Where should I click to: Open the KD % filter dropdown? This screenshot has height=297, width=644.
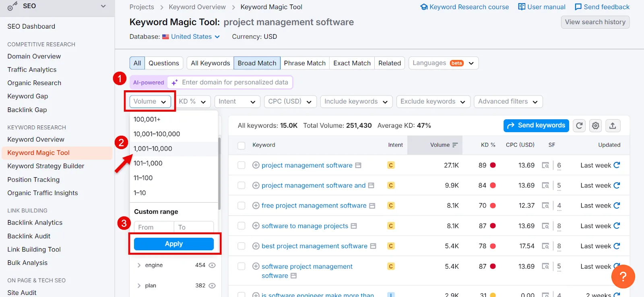192,102
